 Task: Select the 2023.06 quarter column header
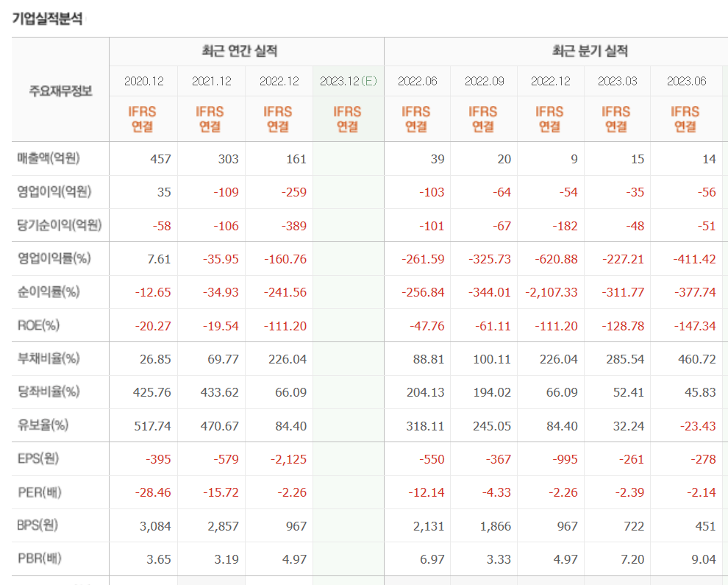pyautogui.click(x=686, y=82)
